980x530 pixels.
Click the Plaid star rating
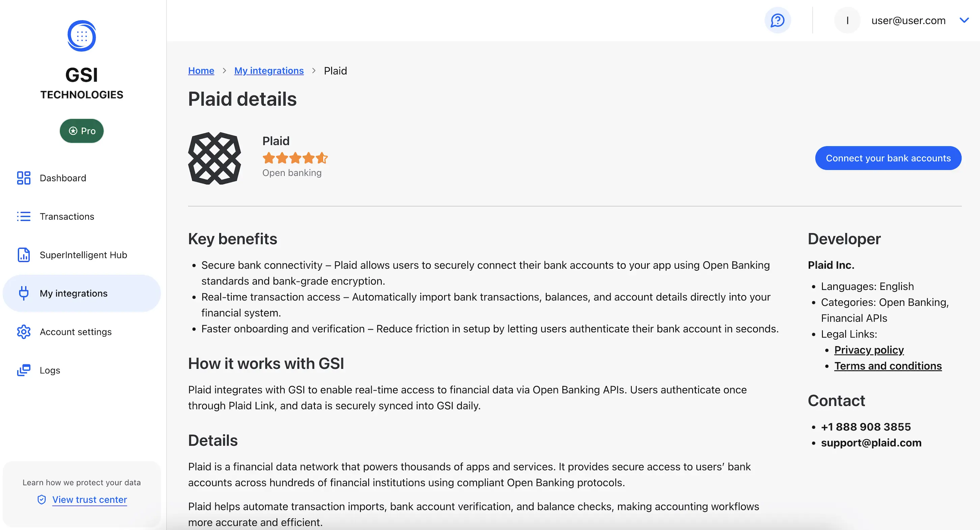pos(295,157)
